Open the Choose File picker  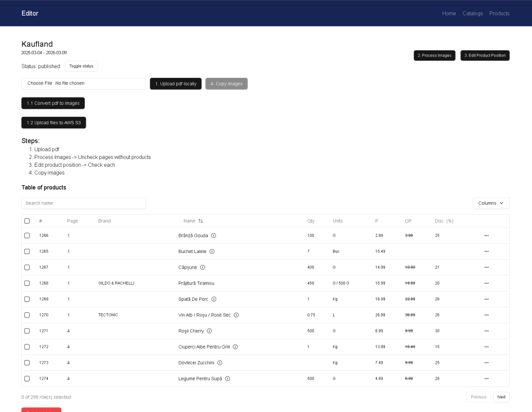[40, 83]
